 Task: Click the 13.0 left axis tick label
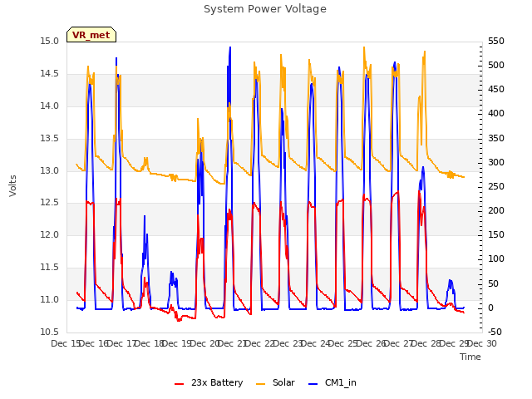click(x=50, y=170)
